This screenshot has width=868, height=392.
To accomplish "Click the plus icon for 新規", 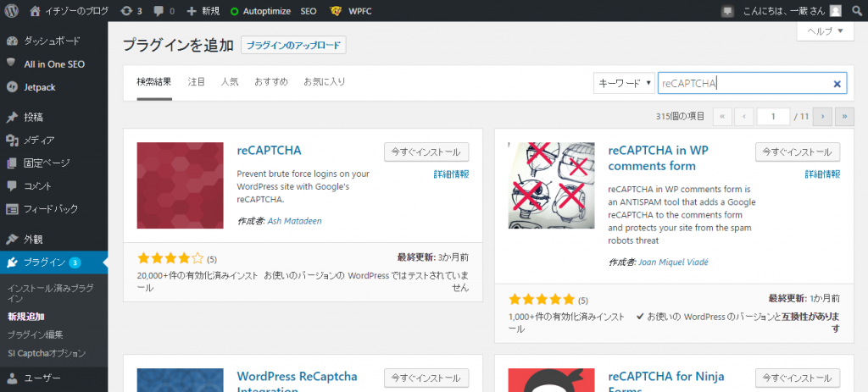I will (192, 10).
